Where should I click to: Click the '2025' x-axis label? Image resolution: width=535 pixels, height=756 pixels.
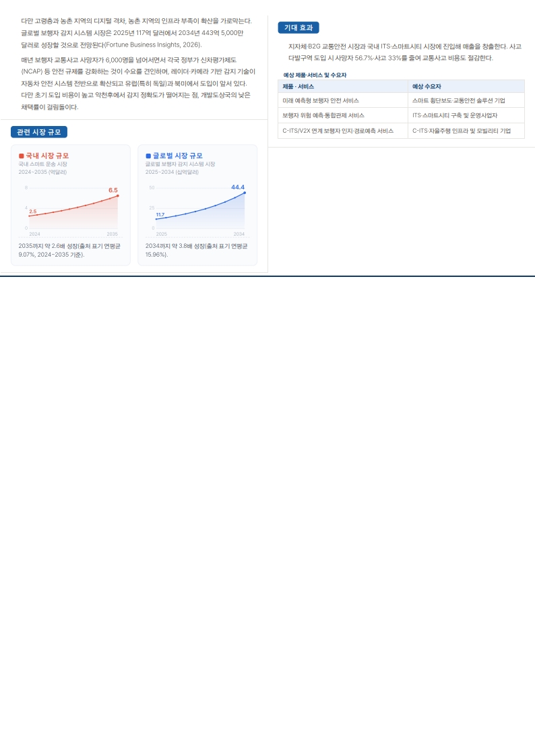pos(162,234)
